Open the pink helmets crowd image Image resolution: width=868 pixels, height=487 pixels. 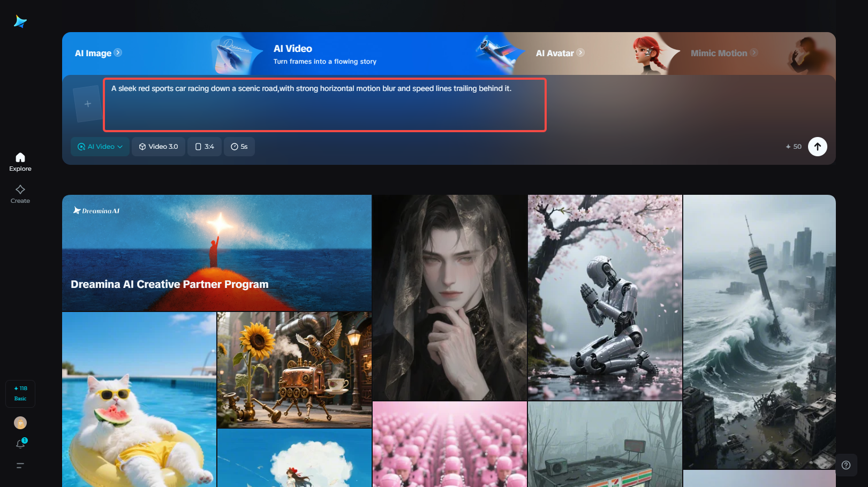coord(450,444)
